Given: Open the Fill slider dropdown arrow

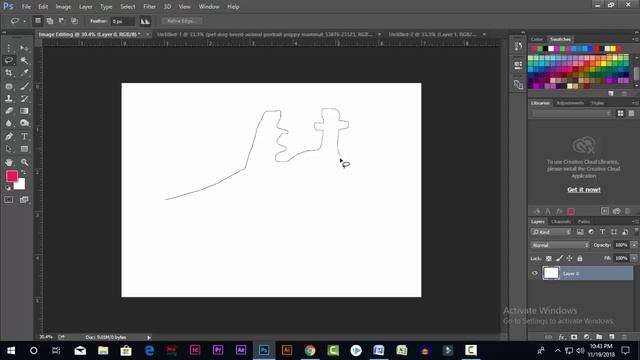Looking at the screenshot, I should (x=634, y=258).
